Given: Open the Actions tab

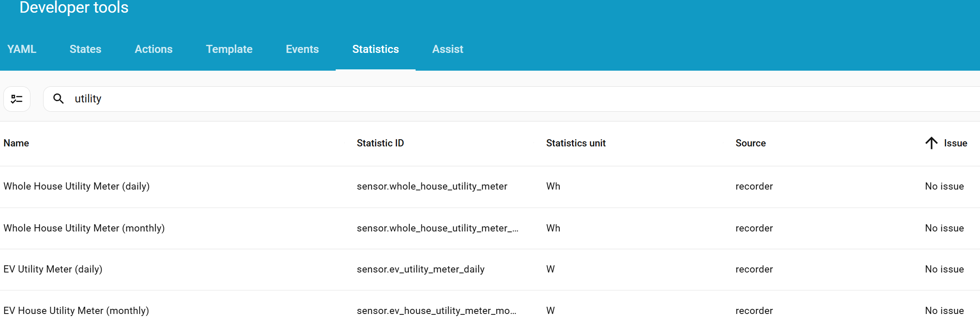Looking at the screenshot, I should coord(153,49).
